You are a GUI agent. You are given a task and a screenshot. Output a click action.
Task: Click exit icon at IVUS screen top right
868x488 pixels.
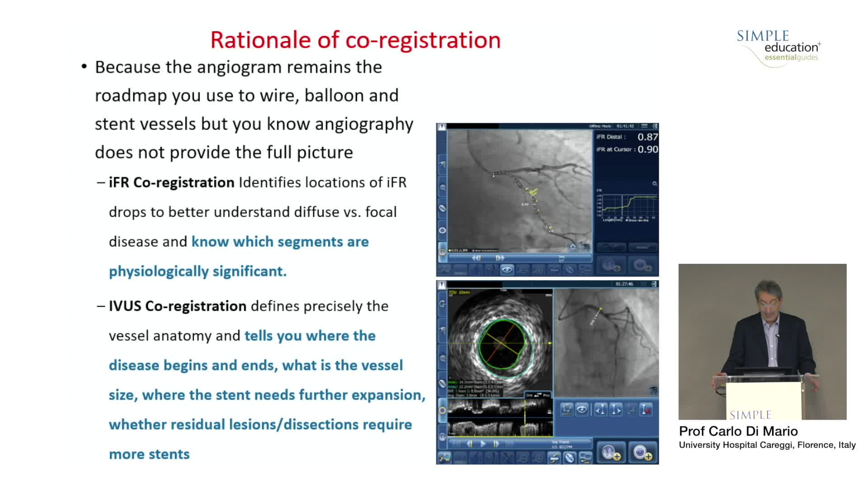[654, 284]
